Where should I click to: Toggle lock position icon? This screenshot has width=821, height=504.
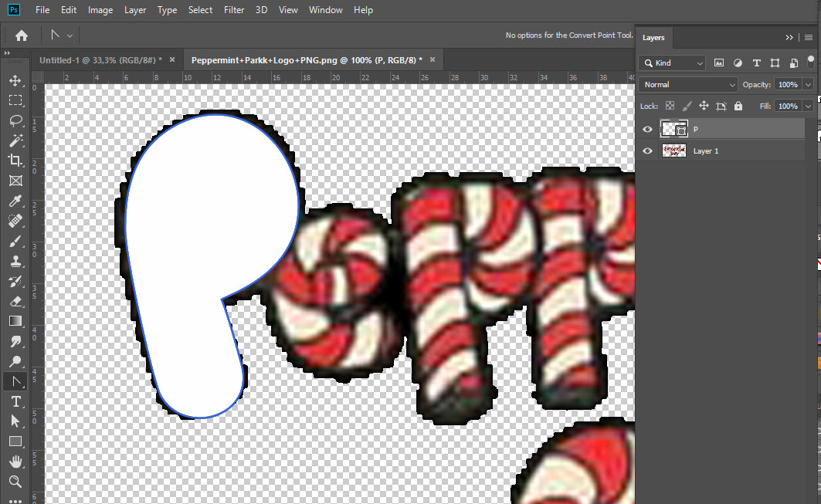(704, 106)
